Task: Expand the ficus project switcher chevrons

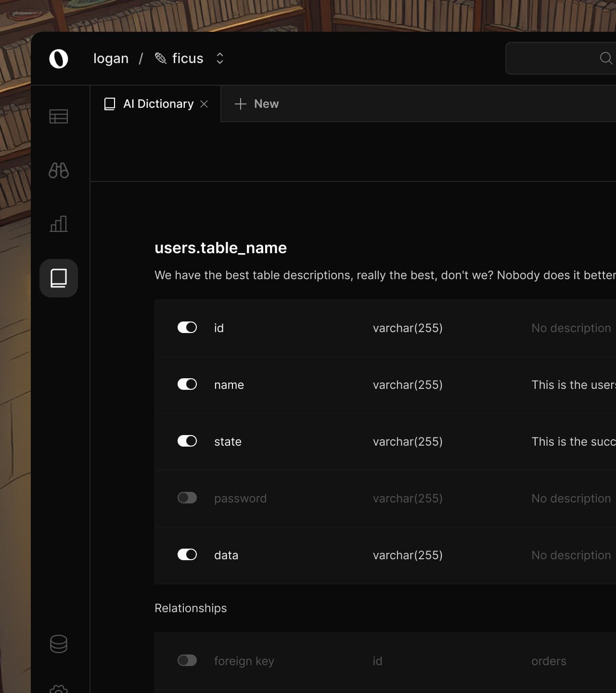Action: (x=220, y=58)
